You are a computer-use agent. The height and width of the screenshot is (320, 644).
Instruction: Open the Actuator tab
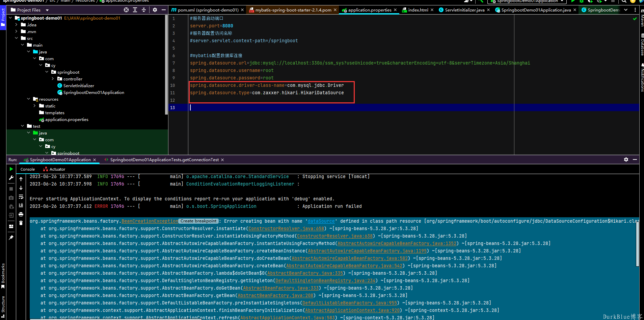tap(54, 169)
